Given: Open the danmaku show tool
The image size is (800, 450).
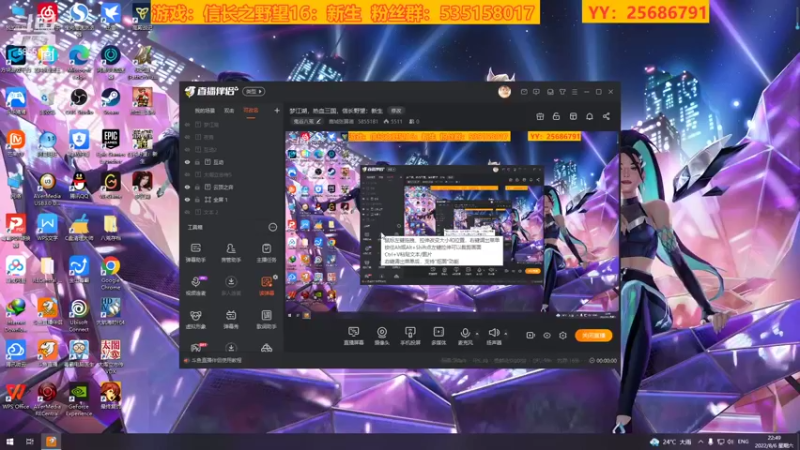Looking at the screenshot, I should pos(231,319).
